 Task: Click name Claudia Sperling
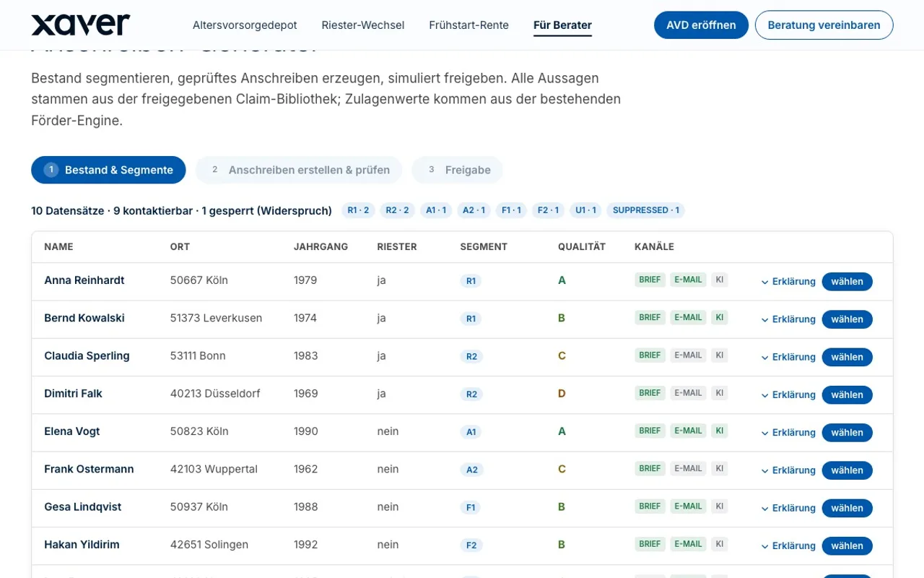click(87, 355)
